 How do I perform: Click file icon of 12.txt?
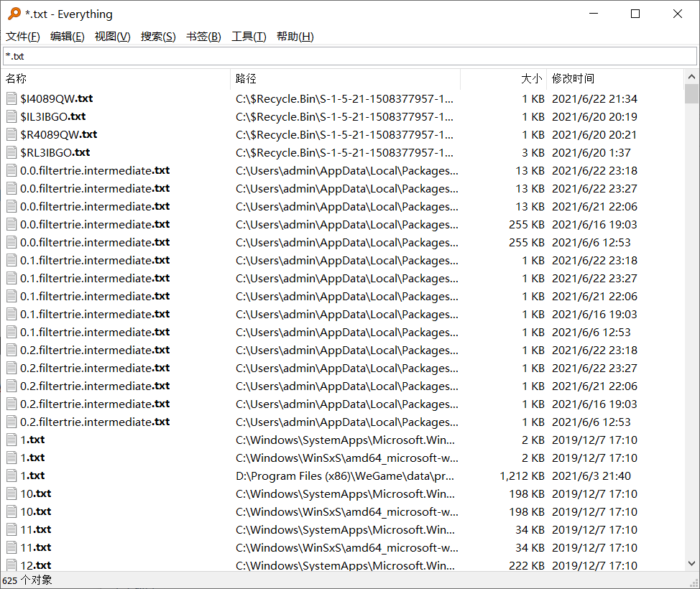tap(11, 565)
